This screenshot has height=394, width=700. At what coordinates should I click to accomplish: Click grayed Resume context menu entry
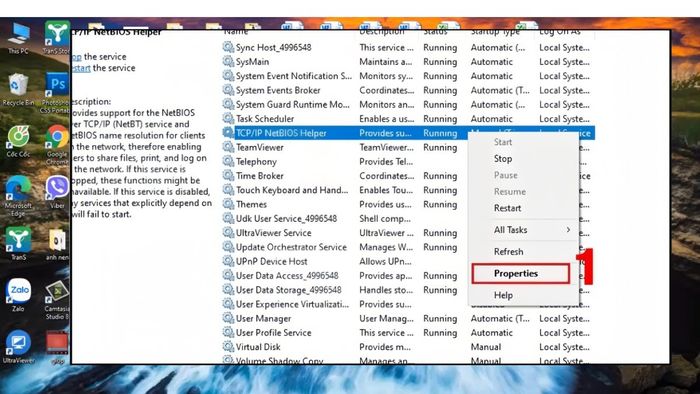(523, 192)
